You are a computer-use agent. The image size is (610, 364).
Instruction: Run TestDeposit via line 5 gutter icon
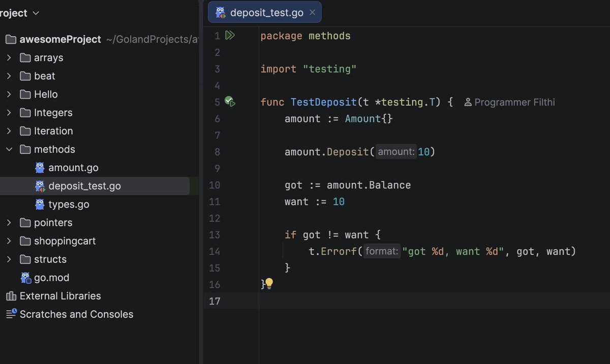point(230,102)
